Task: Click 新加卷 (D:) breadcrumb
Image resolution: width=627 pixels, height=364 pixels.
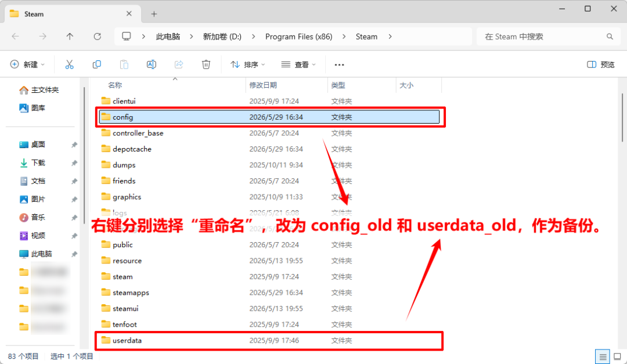Action: coord(222,37)
